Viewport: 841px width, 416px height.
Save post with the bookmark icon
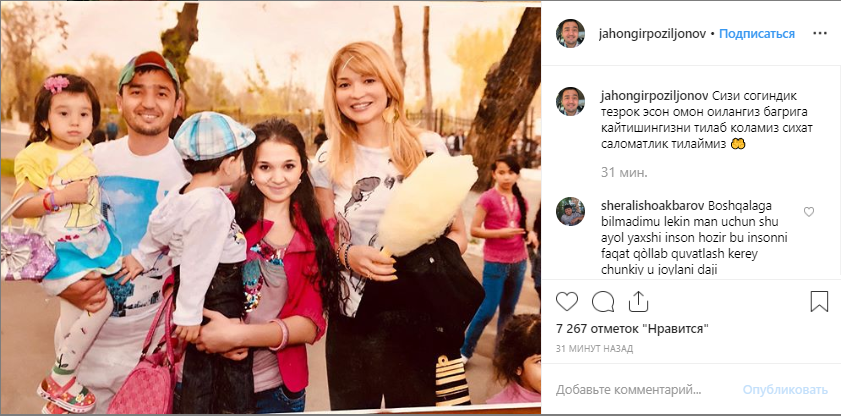819,302
